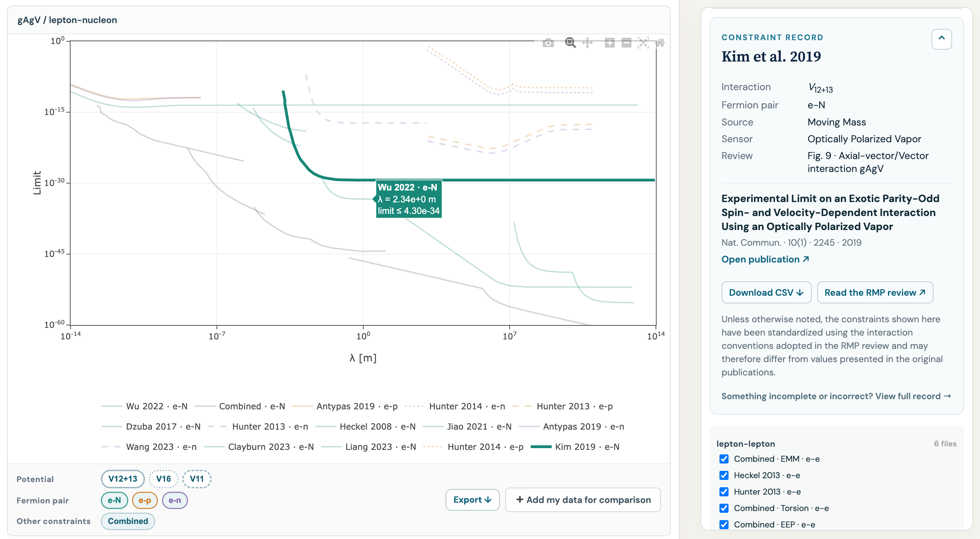980x539 pixels.
Task: Open publication link
Action: tap(765, 259)
